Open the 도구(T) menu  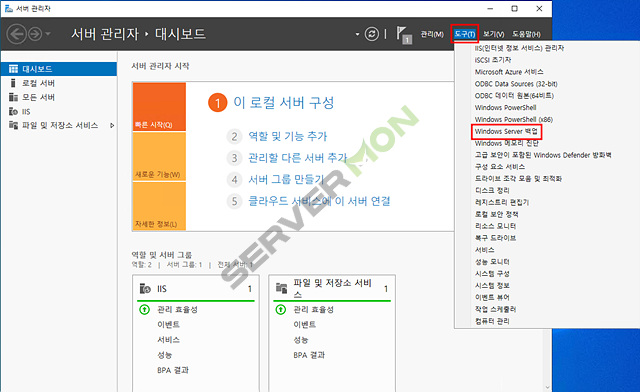[464, 34]
